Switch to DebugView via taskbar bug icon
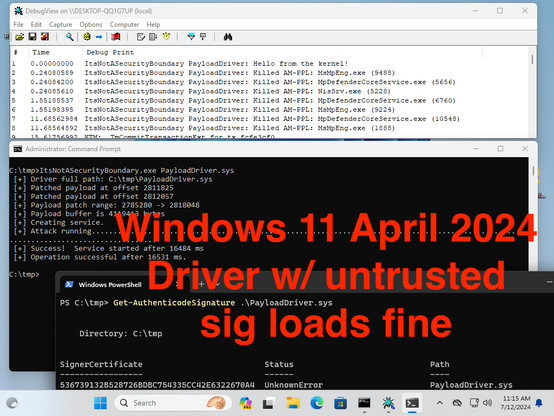554x416 pixels. click(x=388, y=403)
